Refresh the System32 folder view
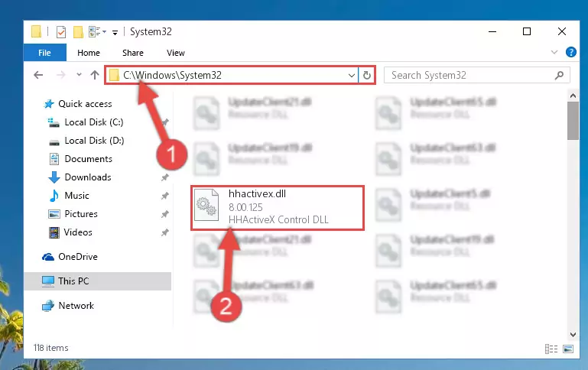Viewport: 588px width, 370px height. pos(367,76)
